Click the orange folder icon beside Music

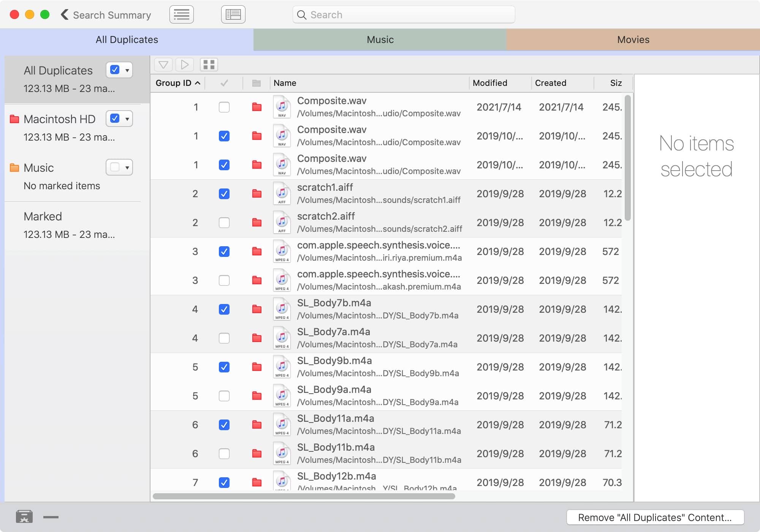click(14, 168)
